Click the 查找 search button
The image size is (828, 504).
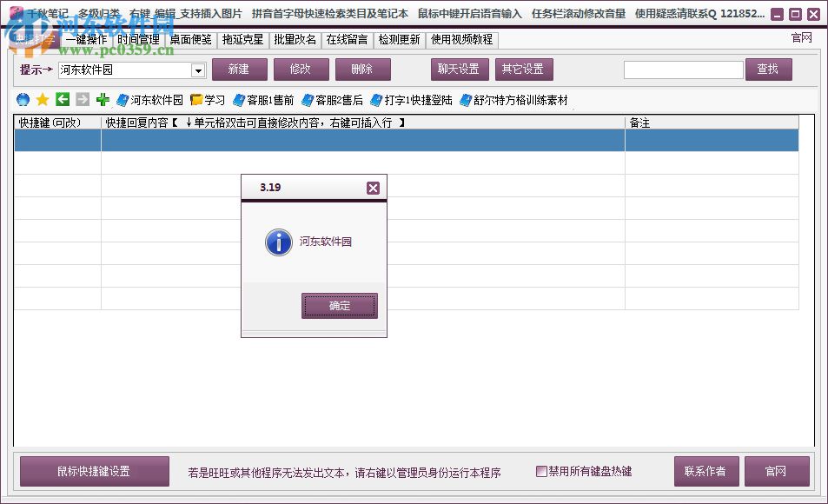coord(768,69)
